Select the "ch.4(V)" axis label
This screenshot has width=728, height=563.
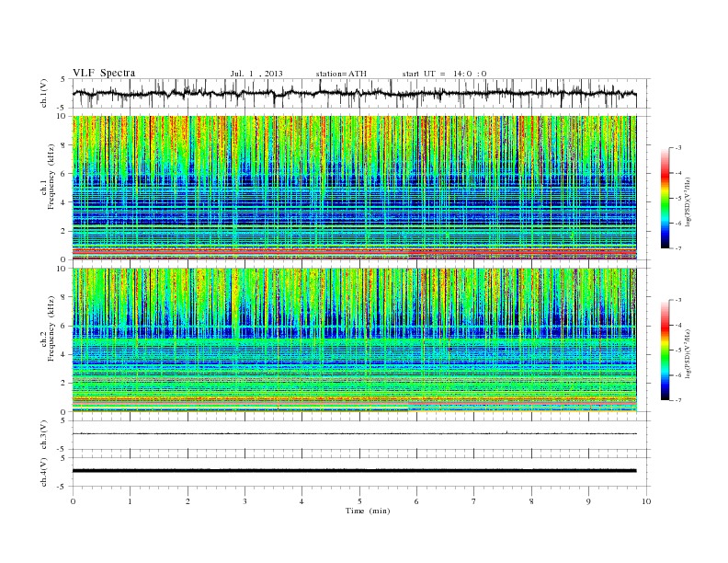point(43,472)
